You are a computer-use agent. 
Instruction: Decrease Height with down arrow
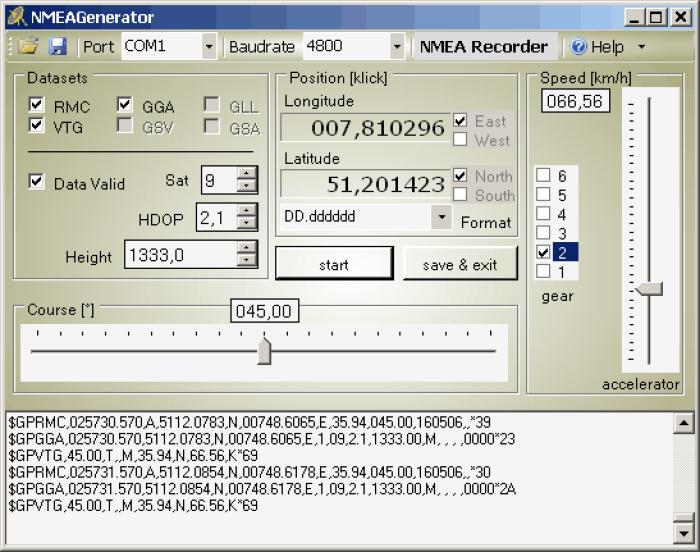click(246, 260)
